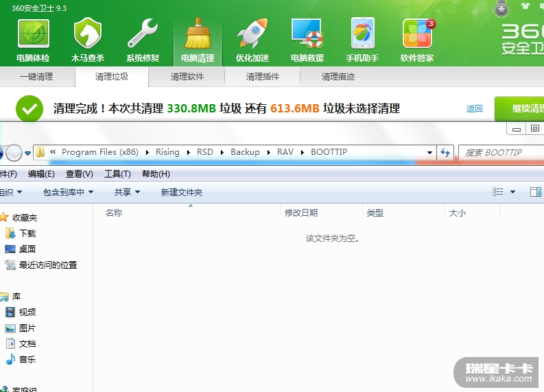Screen dimensions: 544x392
Task: Select 图片 library
Action: pyautogui.click(x=27, y=328)
